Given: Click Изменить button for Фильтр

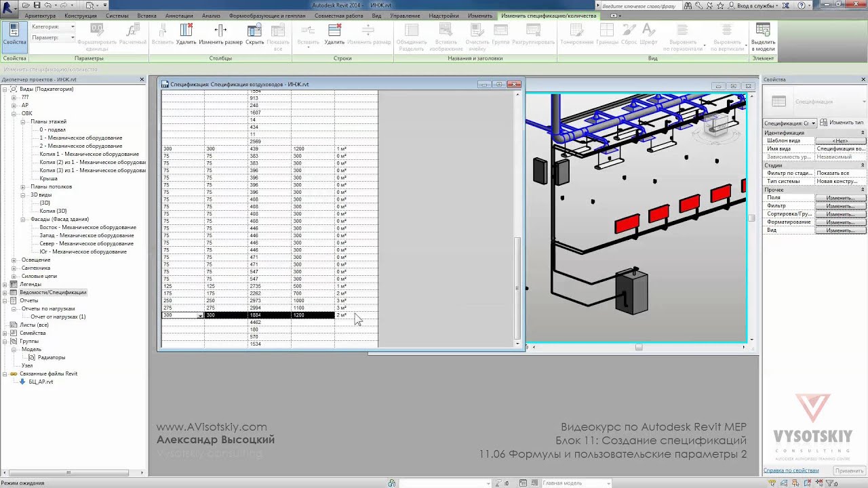Looking at the screenshot, I should pos(840,206).
